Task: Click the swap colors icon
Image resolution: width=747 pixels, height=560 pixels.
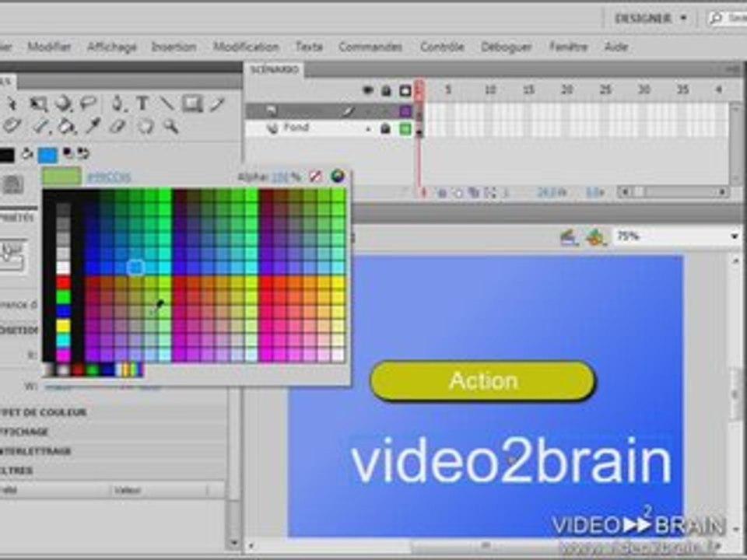Action: point(83,153)
